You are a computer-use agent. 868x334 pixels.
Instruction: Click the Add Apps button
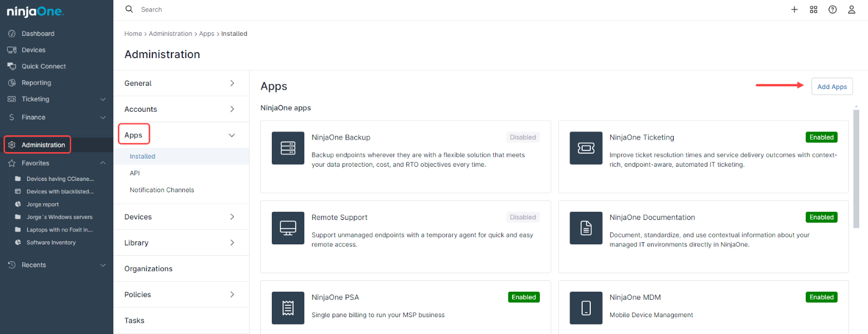[x=832, y=87]
